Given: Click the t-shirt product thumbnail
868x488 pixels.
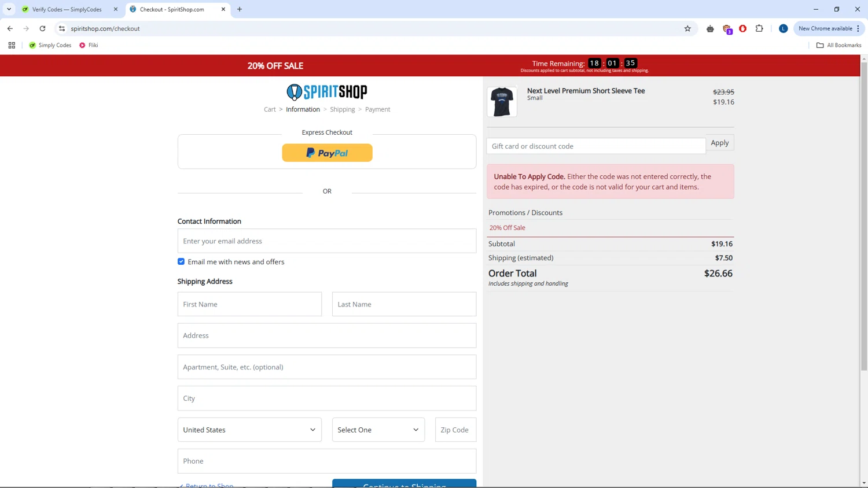Looking at the screenshot, I should click(502, 102).
